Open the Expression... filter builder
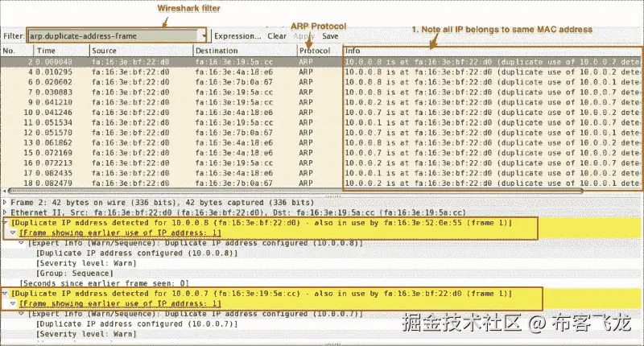Image resolution: width=644 pixels, height=346 pixels. click(237, 36)
